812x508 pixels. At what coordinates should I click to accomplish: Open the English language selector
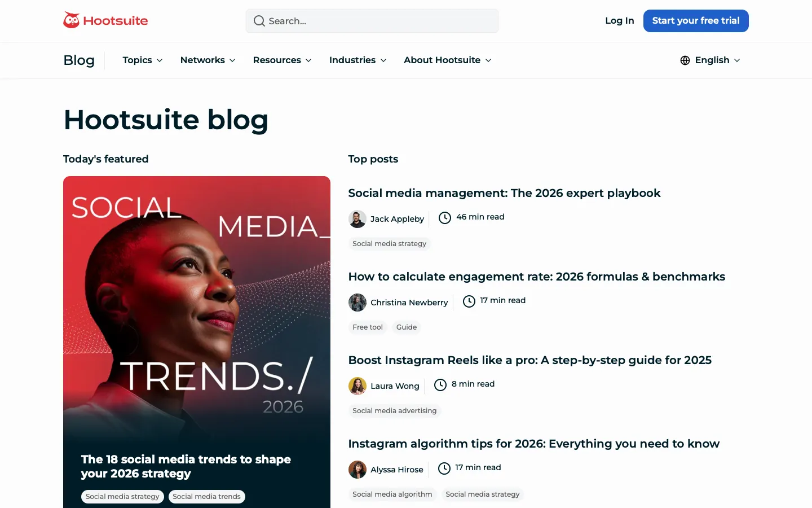pos(710,60)
